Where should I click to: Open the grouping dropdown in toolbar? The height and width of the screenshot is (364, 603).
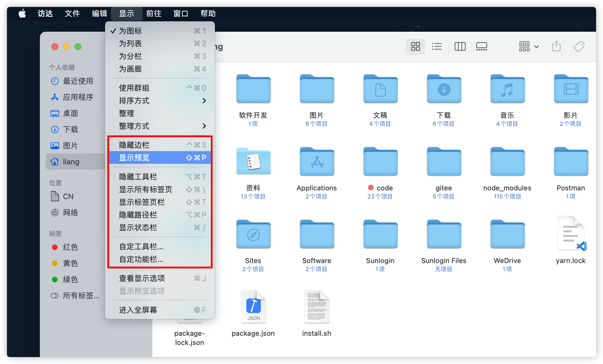pyautogui.click(x=528, y=46)
